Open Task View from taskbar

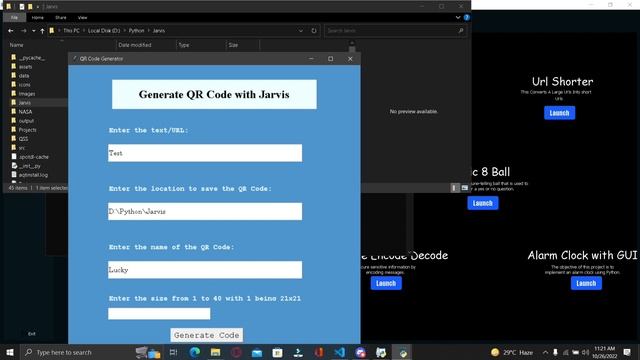pyautogui.click(x=173, y=352)
